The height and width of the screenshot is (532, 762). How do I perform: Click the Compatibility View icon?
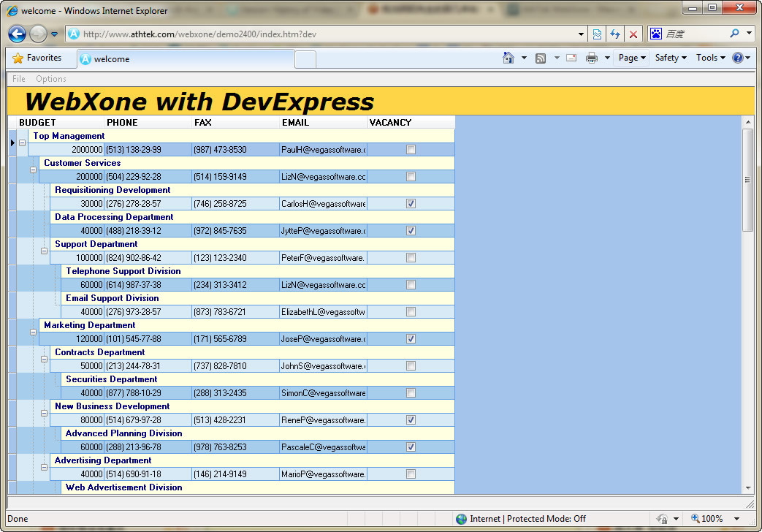[598, 34]
